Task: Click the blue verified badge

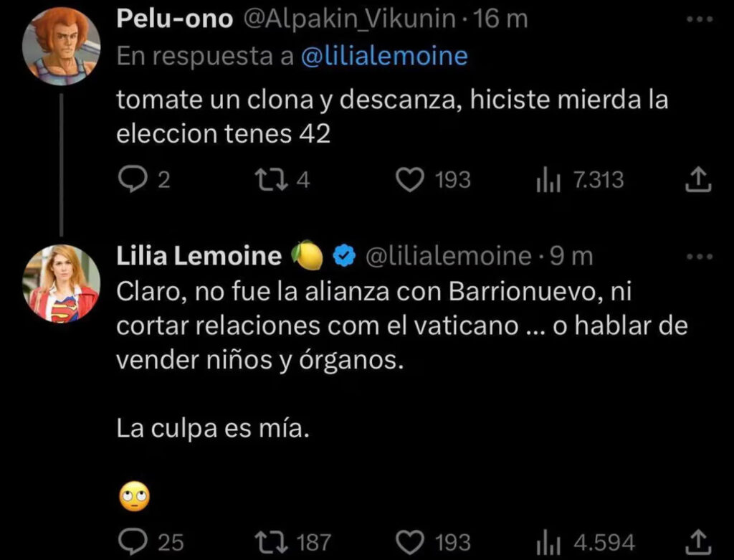Action: coord(345,257)
